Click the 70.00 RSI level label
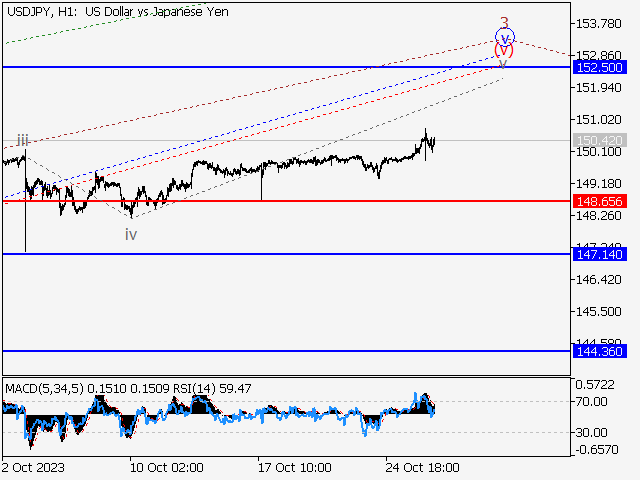This screenshot has width=640, height=480. pos(591,402)
